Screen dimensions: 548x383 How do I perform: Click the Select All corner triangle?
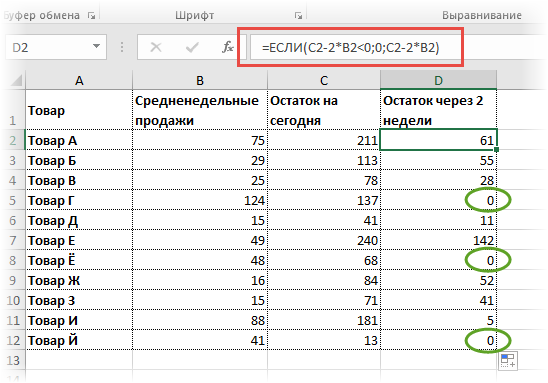coord(16,80)
